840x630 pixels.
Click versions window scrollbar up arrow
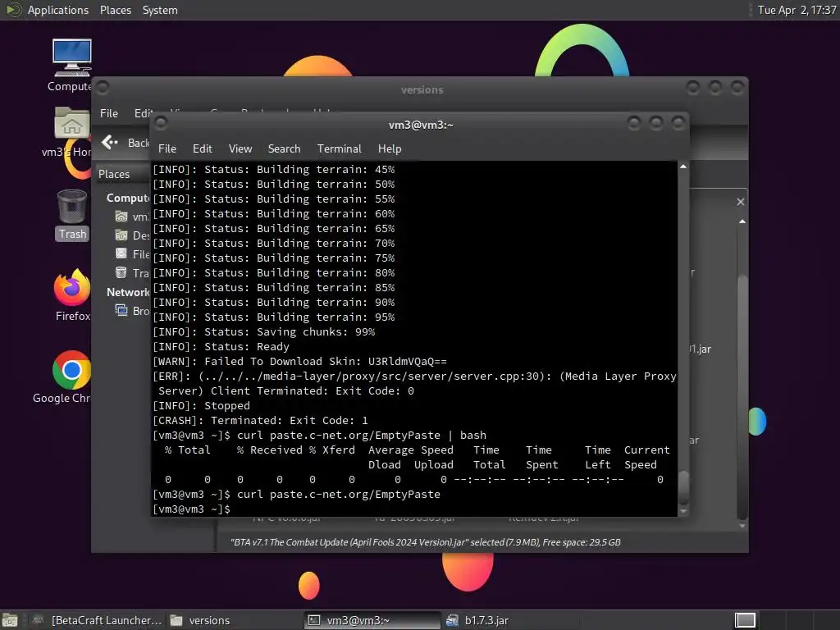click(x=742, y=221)
